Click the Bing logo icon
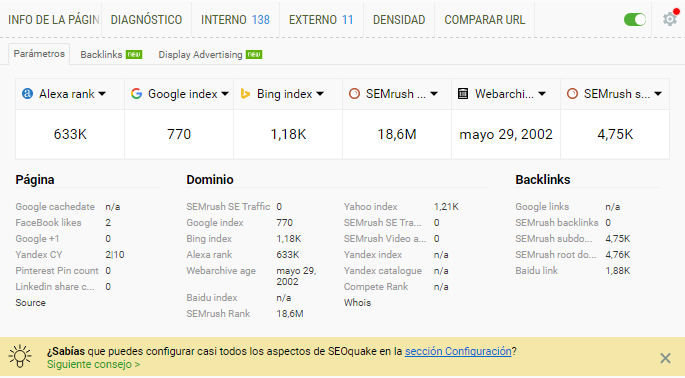Viewport: 685px width, 378px height. coord(245,94)
